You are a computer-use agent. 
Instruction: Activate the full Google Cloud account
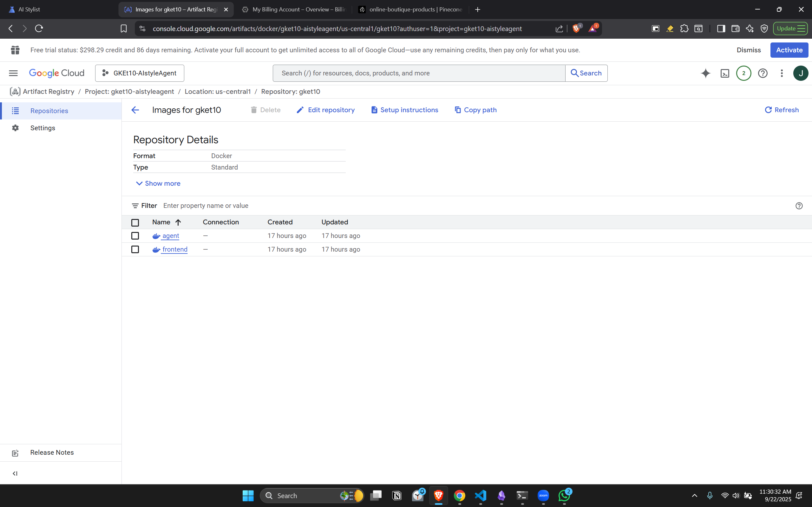789,50
